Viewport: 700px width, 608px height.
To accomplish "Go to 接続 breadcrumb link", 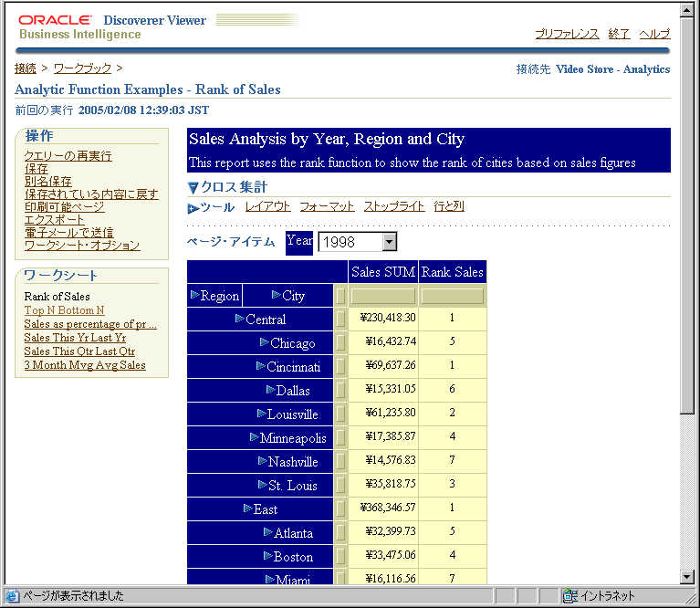I will (x=25, y=68).
